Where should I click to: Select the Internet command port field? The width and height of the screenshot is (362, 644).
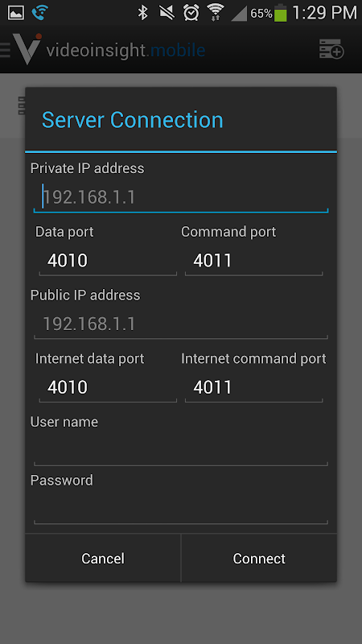pos(253,387)
